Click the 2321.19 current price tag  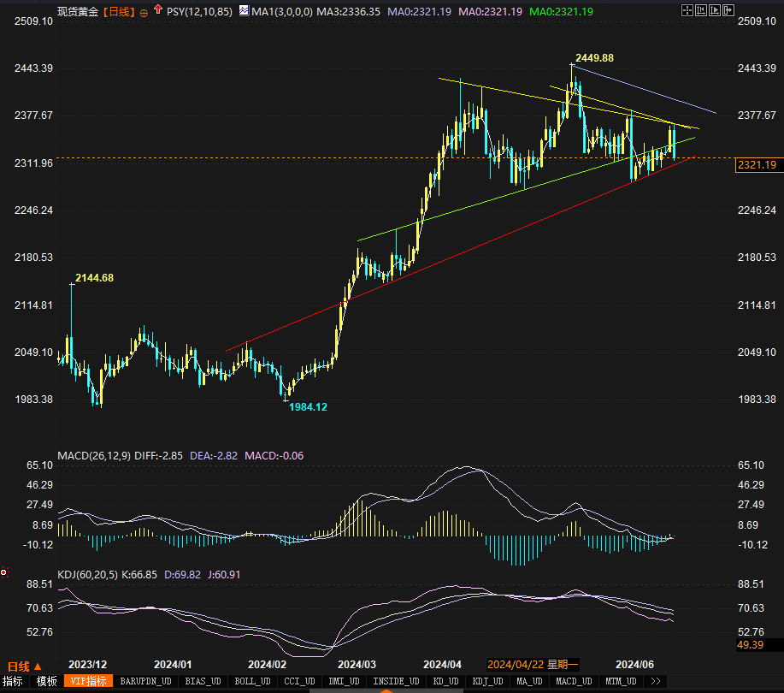point(757,165)
